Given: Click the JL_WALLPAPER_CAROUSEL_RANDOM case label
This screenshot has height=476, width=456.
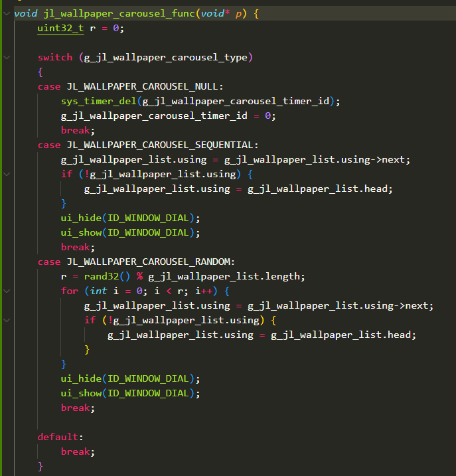Looking at the screenshot, I should coord(149,262).
